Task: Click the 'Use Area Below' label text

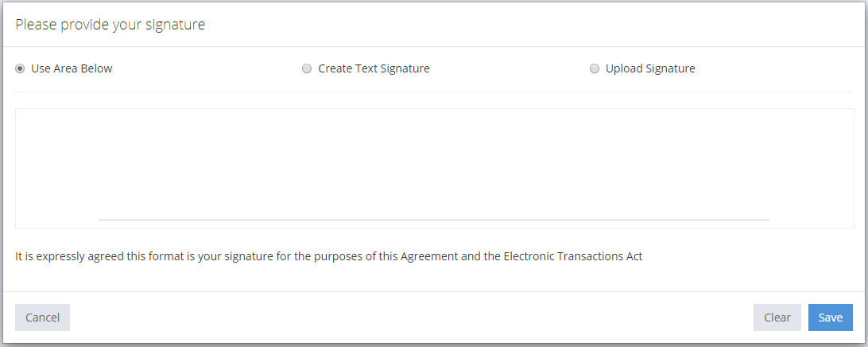Action: (x=72, y=68)
